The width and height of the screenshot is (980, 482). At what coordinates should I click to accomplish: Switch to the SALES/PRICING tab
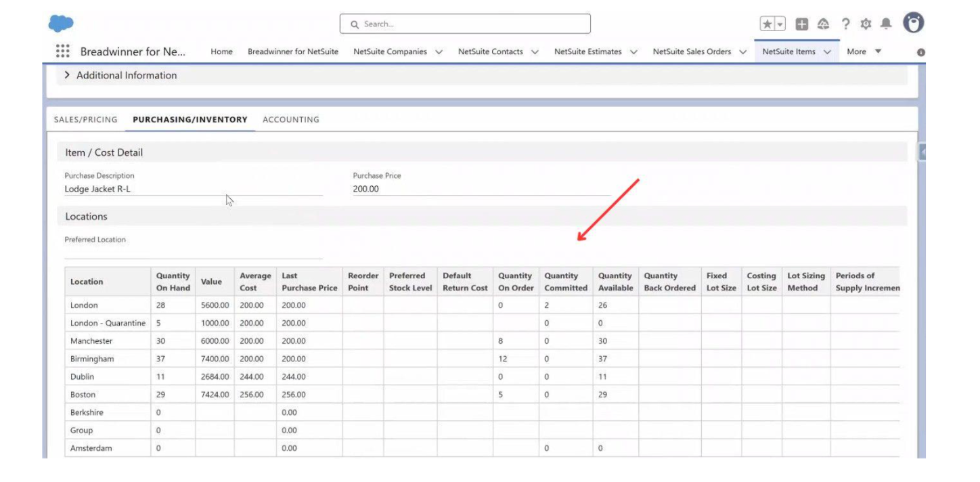tap(84, 119)
